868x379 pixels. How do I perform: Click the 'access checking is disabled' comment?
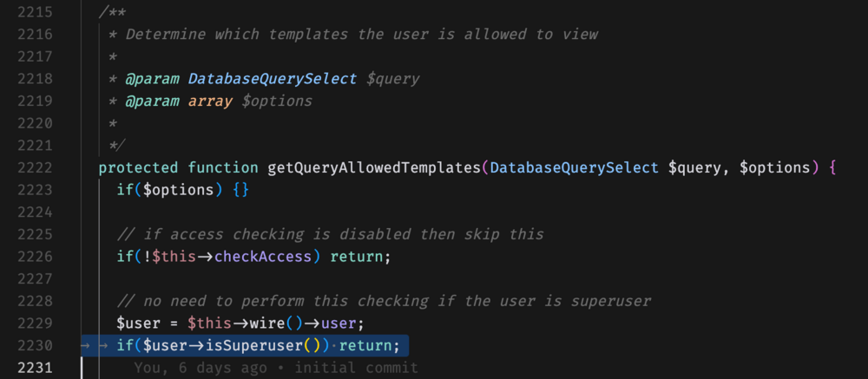pos(330,234)
